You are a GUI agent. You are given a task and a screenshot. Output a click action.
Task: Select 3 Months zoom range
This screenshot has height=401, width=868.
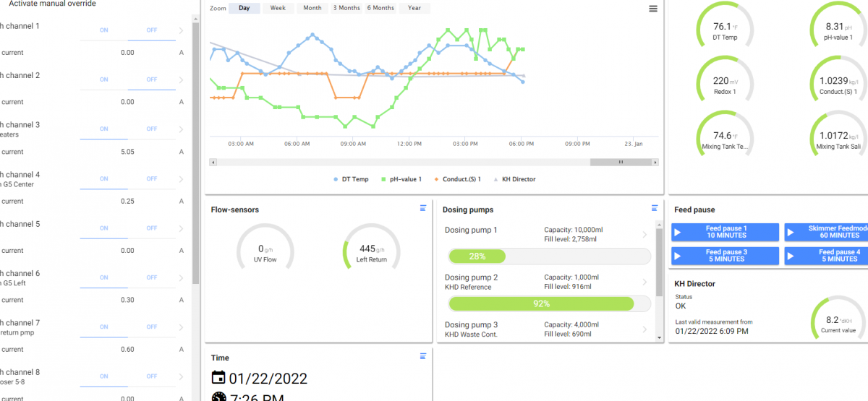tap(346, 9)
